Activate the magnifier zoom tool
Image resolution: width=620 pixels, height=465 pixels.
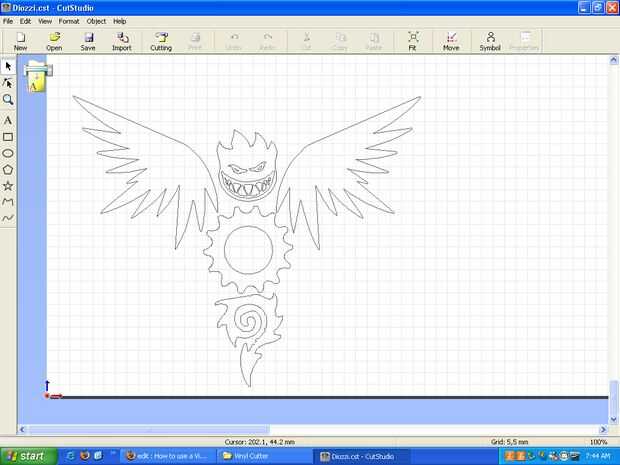pos(8,99)
